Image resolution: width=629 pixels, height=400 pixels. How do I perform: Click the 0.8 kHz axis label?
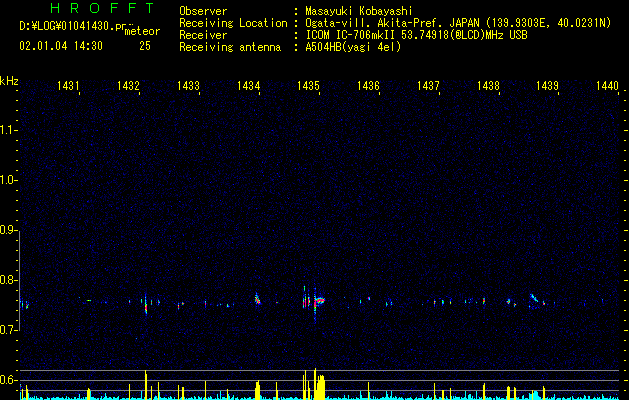(x=9, y=280)
